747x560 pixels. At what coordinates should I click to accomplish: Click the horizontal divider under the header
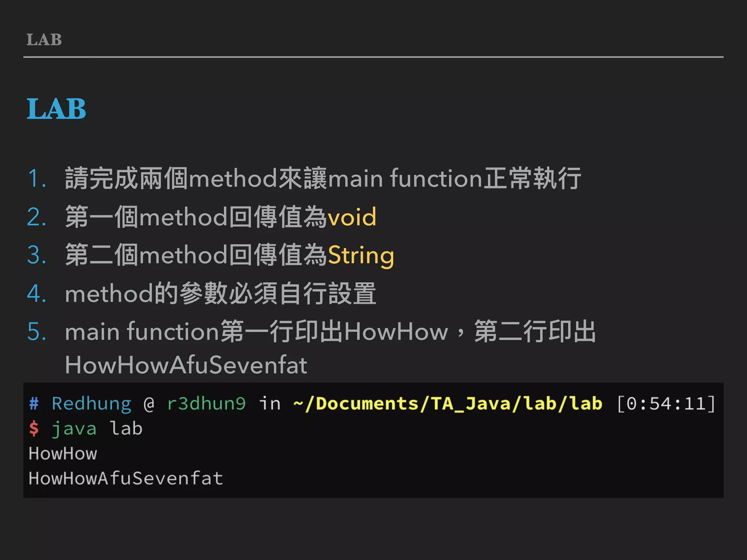click(x=373, y=57)
